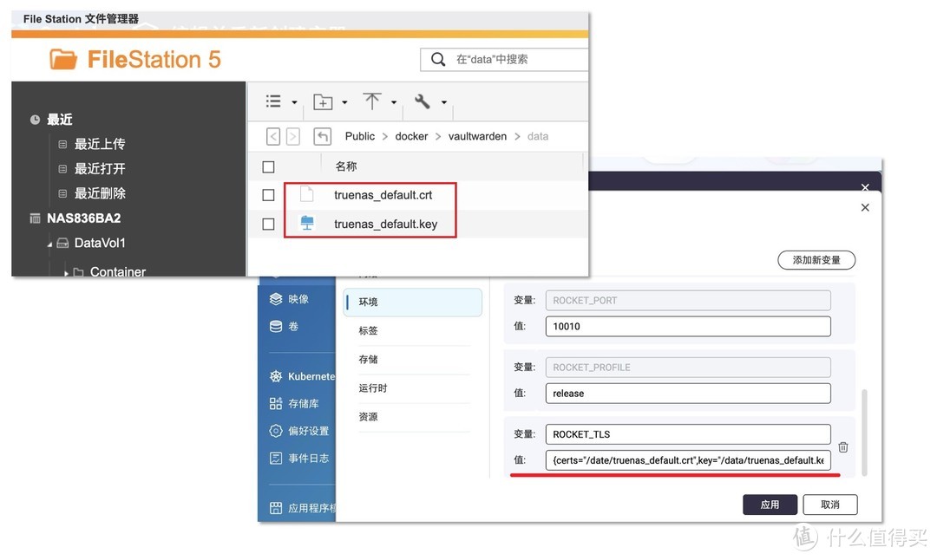Click the 取消 cancel button

point(830,505)
